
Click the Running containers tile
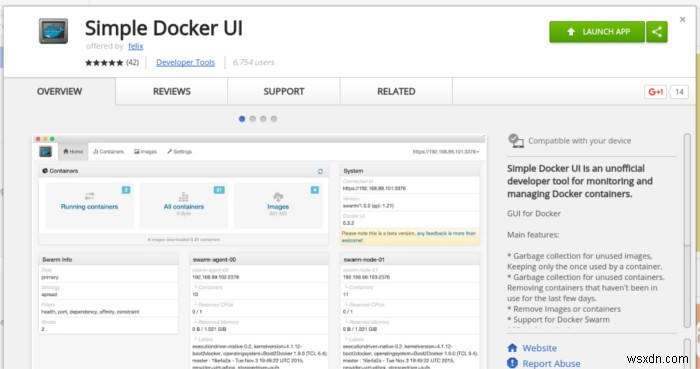coord(89,205)
